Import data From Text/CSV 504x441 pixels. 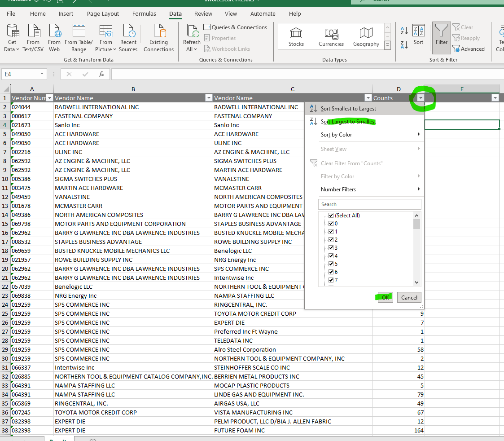33,38
